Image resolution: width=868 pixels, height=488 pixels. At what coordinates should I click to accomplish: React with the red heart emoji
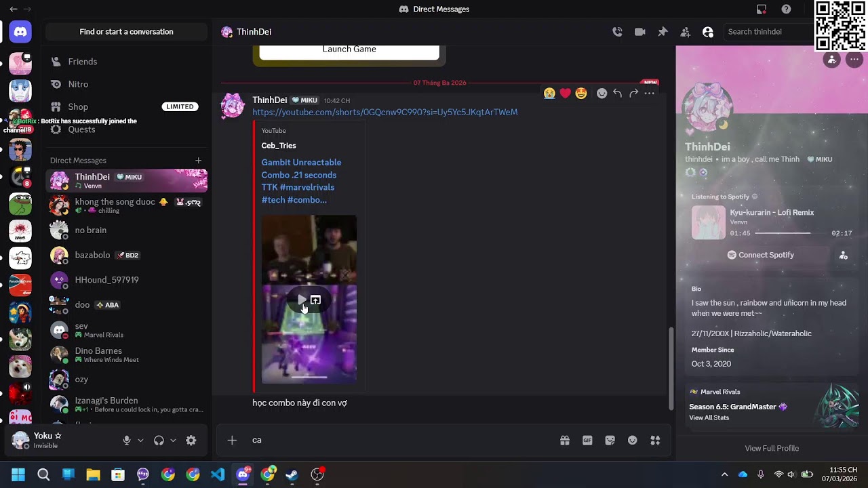[565, 94]
